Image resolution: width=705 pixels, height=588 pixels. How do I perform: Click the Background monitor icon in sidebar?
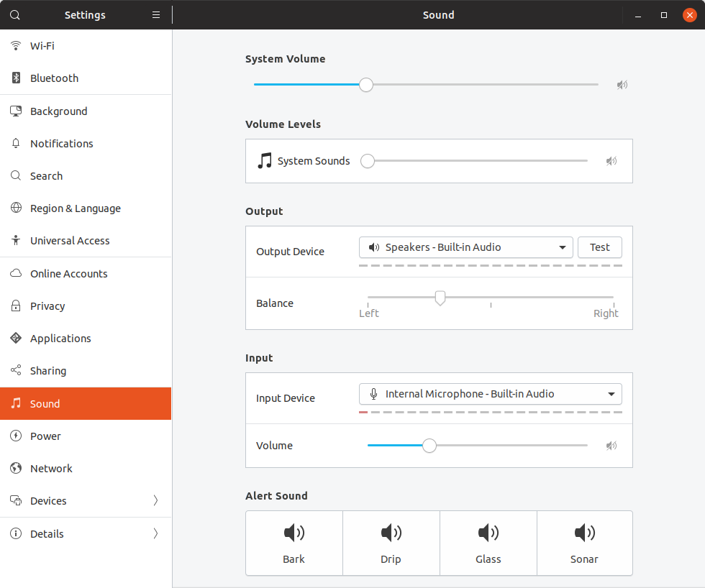pyautogui.click(x=16, y=111)
